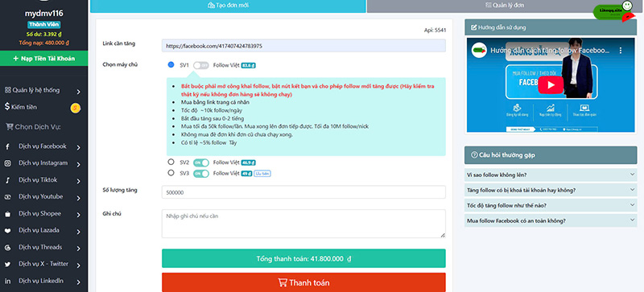Expand 'Mua follow Facebook có an toàn không?'
This screenshot has width=644, height=292.
tap(551, 220)
